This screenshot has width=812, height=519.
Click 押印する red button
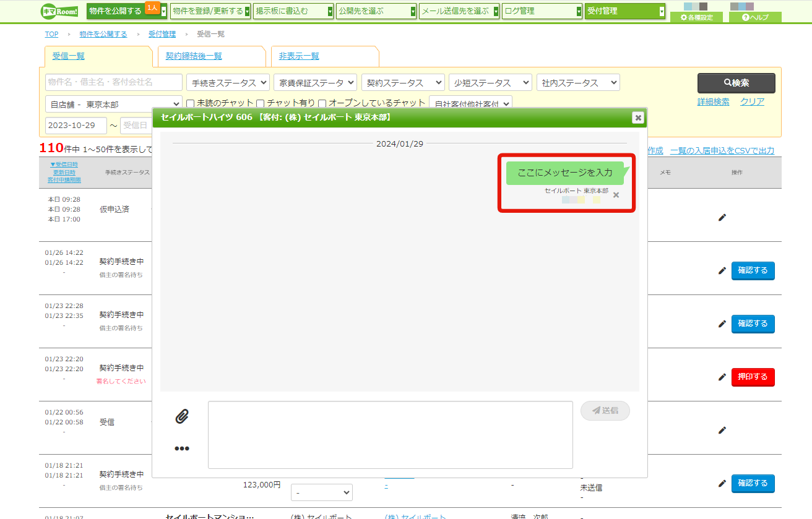753,377
